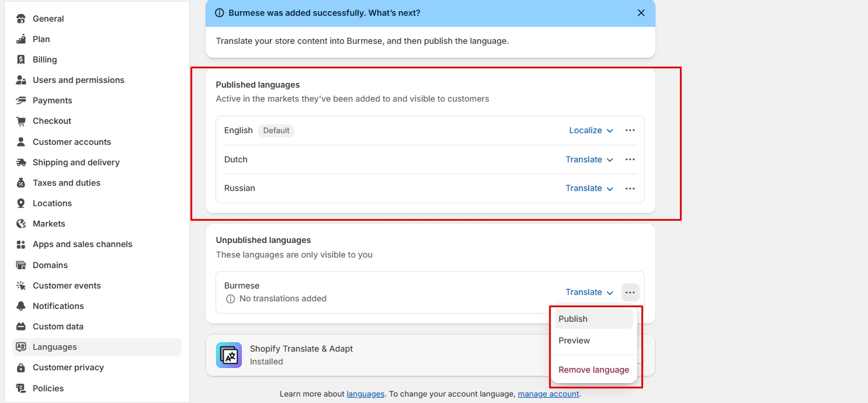Click the Notifications bell icon
868x403 pixels.
(21, 306)
